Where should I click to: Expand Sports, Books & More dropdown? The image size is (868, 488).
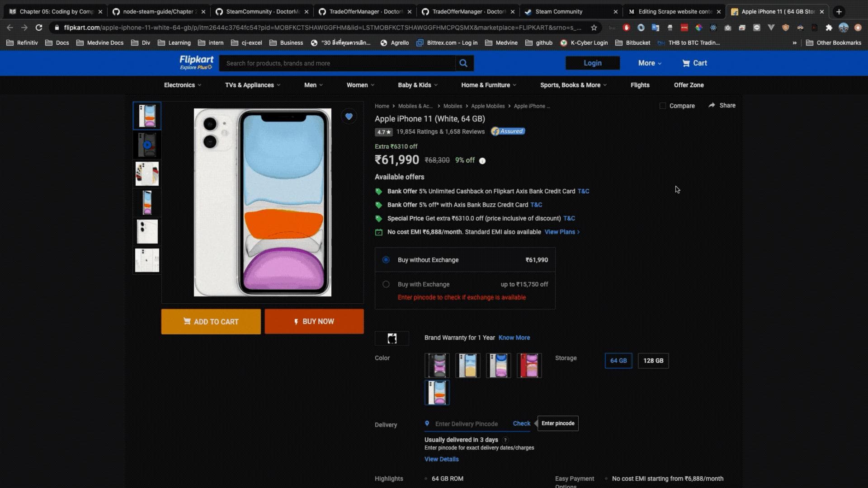(573, 85)
